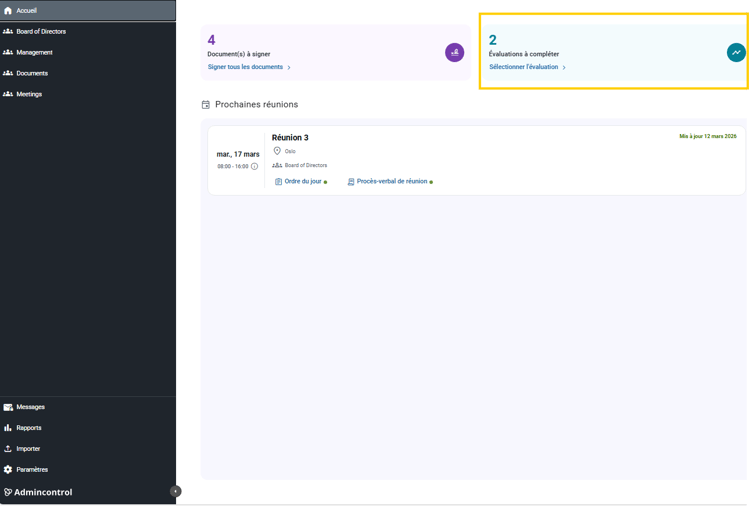749x506 pixels.
Task: Open the Meetings section
Action: [x=29, y=94]
